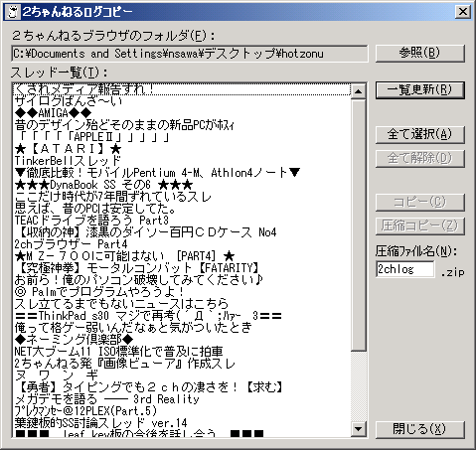The width and height of the screenshot is (476, 450).
Task: Click the thread list scroll up arrow
Action: tap(358, 91)
